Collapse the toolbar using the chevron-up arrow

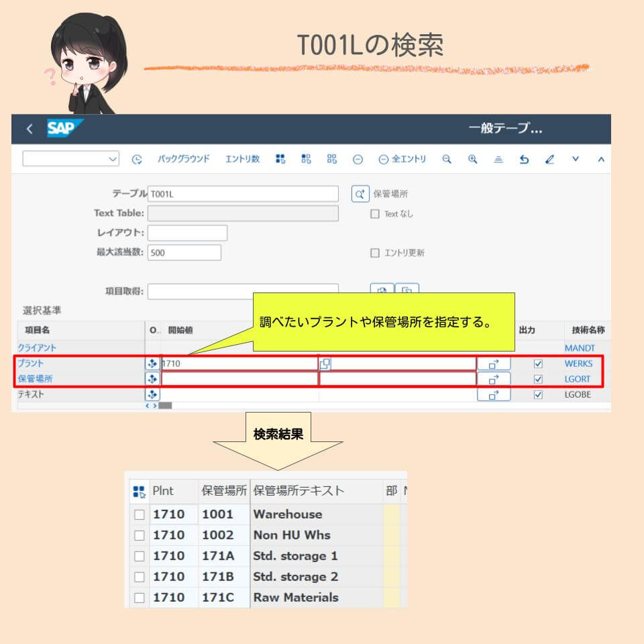(x=602, y=159)
